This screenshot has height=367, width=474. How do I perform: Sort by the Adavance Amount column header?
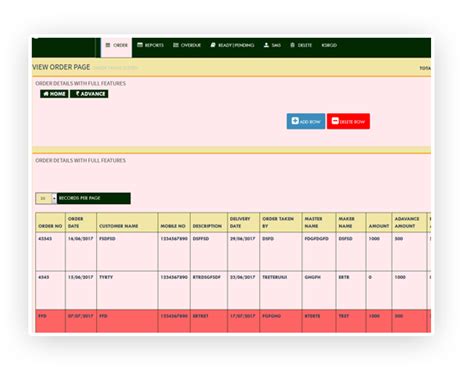(x=409, y=222)
